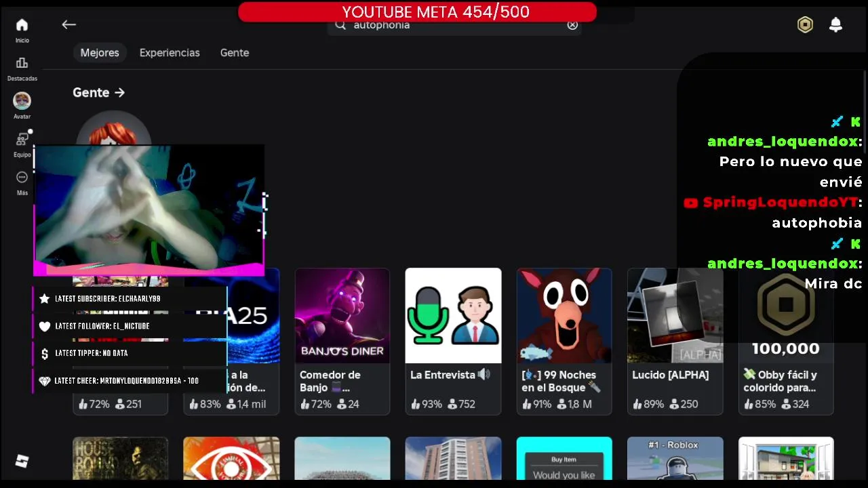Click the Roblox logo at bottom left
Screen dimensions: 868x488
22,461
